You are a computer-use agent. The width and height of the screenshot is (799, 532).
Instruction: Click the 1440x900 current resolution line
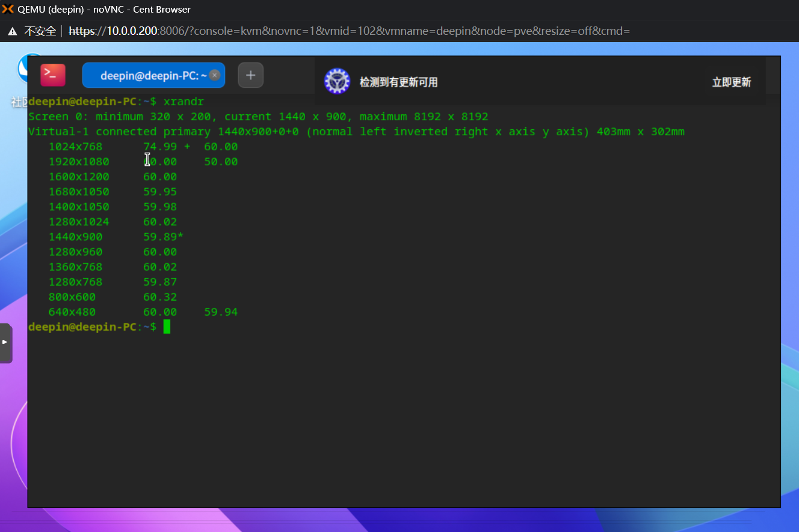(76, 237)
